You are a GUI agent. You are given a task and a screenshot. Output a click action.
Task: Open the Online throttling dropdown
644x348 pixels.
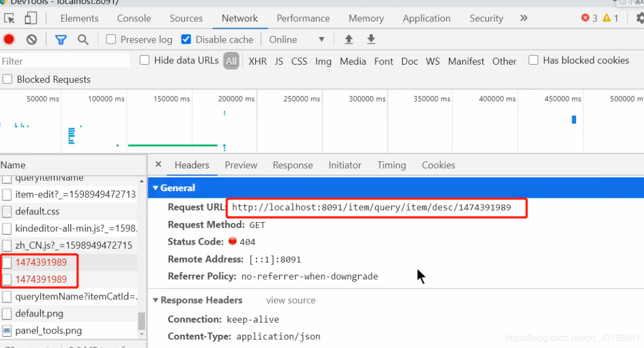[297, 39]
